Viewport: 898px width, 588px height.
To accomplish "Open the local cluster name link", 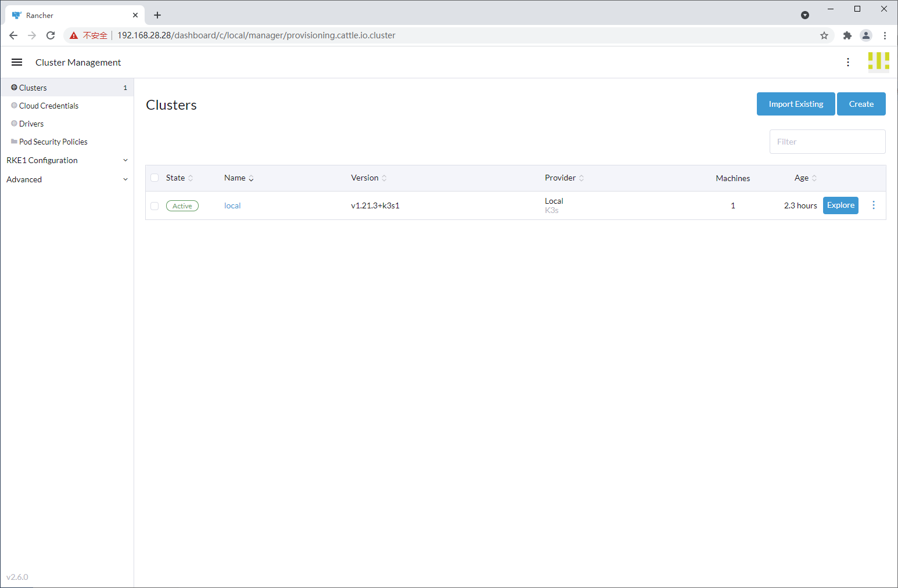I will point(232,205).
